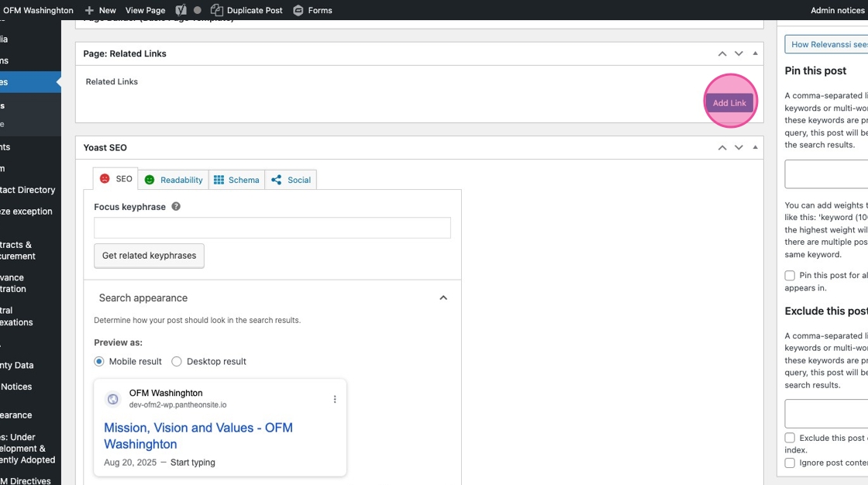Open the Yoast SEO icon in admin bar
This screenshot has height=485, width=868.
tap(181, 11)
